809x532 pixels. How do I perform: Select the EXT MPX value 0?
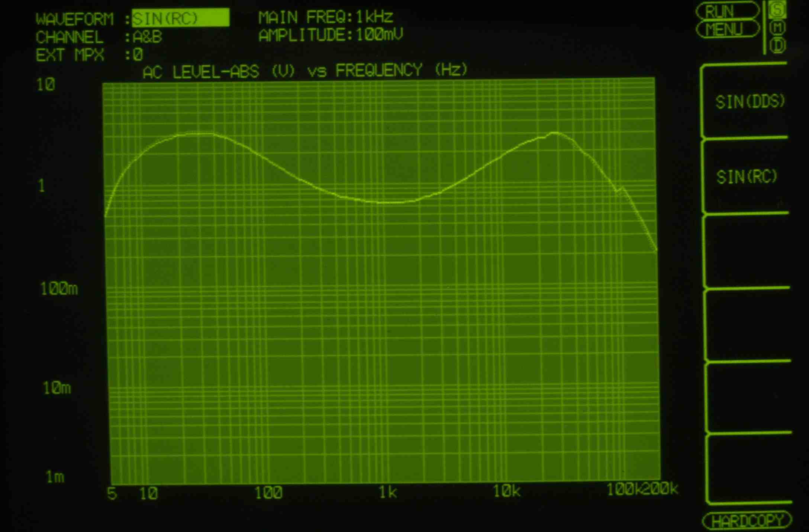coord(138,55)
